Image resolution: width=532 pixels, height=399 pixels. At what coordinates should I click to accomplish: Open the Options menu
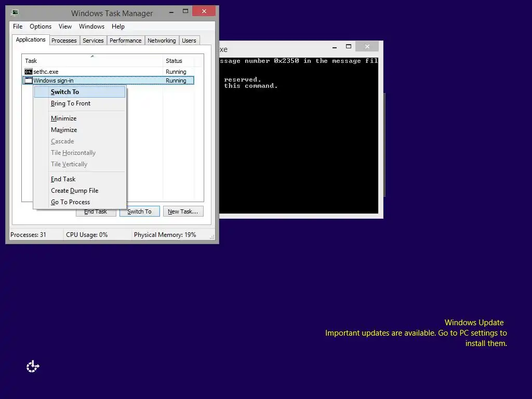[x=41, y=26]
